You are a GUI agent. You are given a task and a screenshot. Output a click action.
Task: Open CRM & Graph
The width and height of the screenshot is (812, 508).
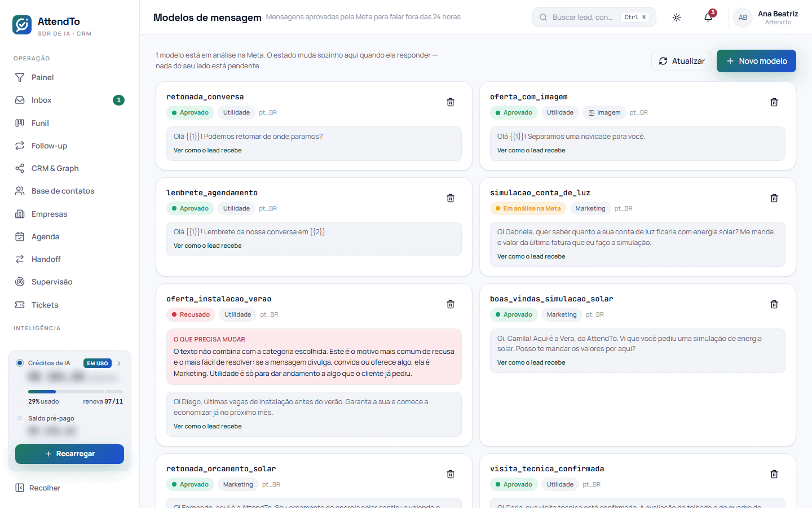(70, 168)
